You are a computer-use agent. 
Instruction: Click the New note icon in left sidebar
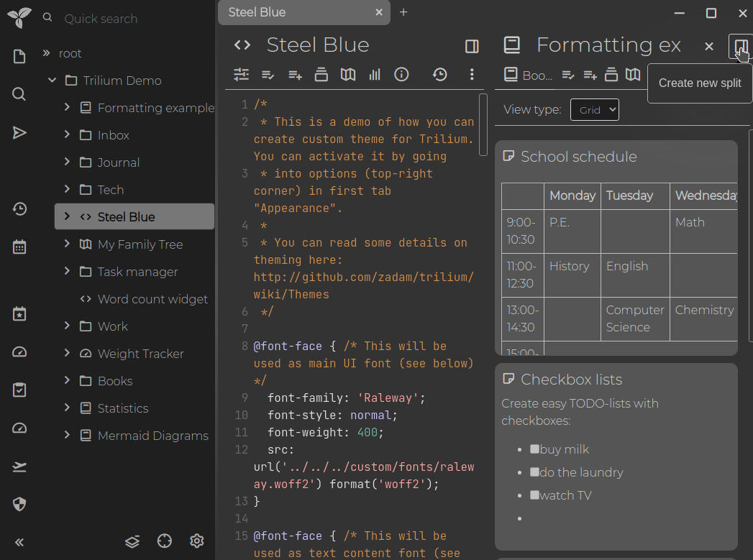pos(19,57)
